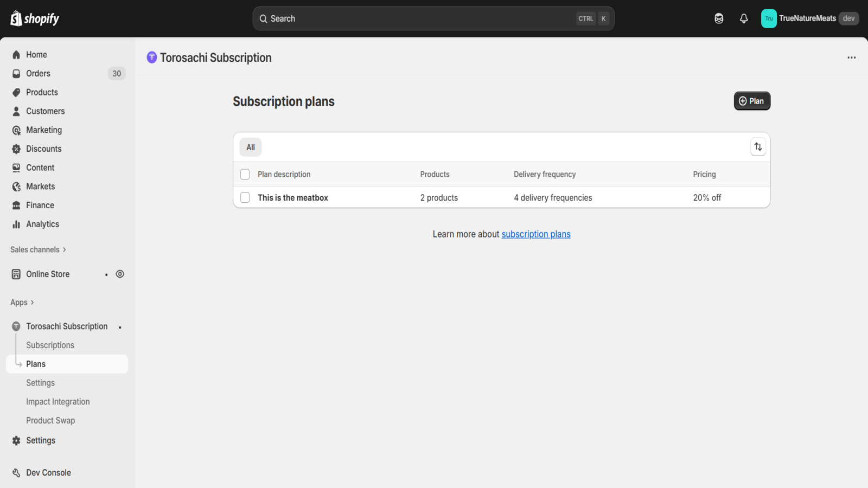Open Product Swap submenu item

[50, 421]
